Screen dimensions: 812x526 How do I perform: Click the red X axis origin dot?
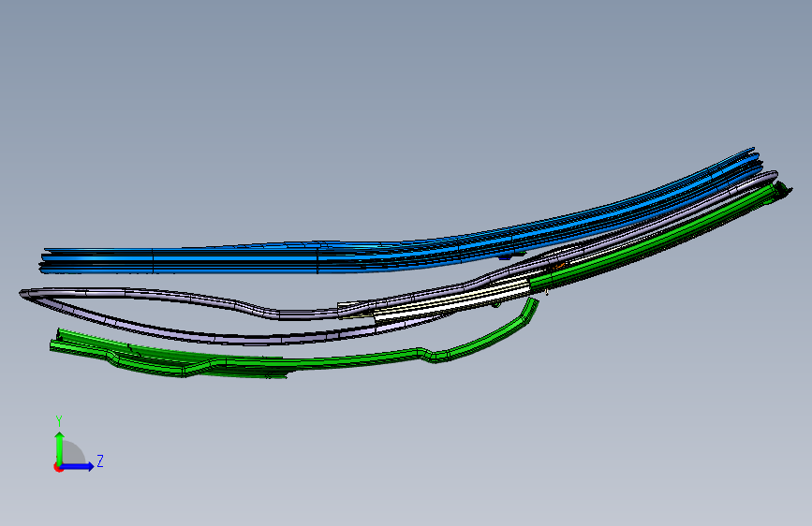point(58,467)
